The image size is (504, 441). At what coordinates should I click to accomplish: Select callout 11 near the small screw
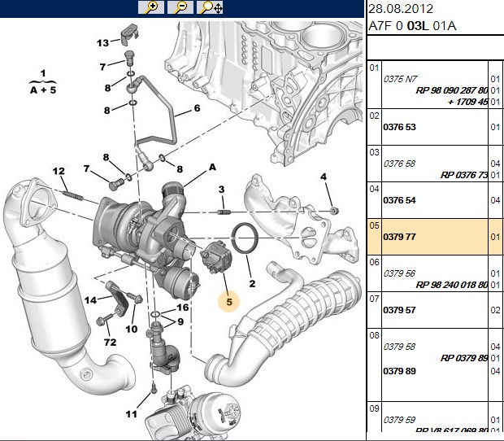[x=132, y=414]
